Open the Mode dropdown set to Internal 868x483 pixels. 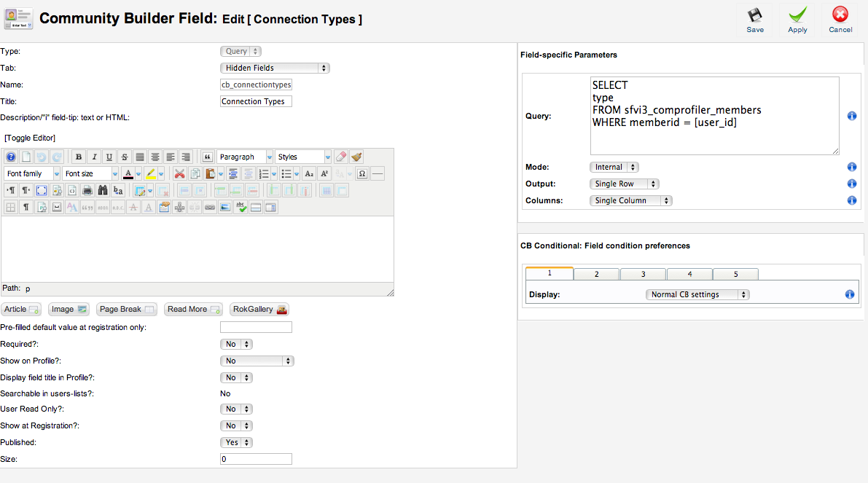pyautogui.click(x=614, y=167)
